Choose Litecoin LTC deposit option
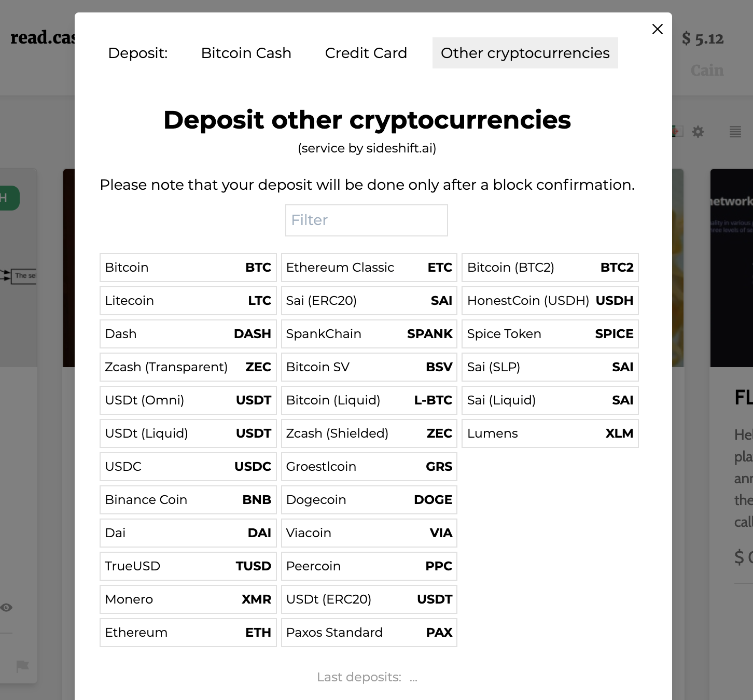Screen dimensions: 753x700 [188, 301]
